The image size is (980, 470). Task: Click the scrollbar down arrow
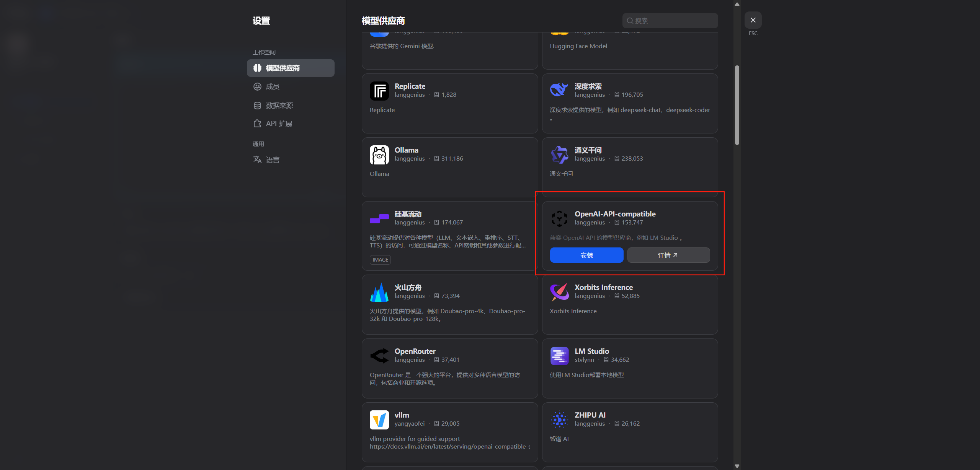click(737, 466)
